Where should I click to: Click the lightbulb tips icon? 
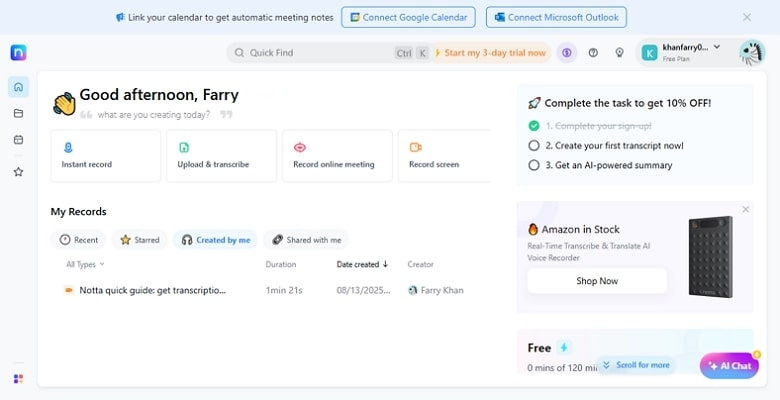point(619,53)
